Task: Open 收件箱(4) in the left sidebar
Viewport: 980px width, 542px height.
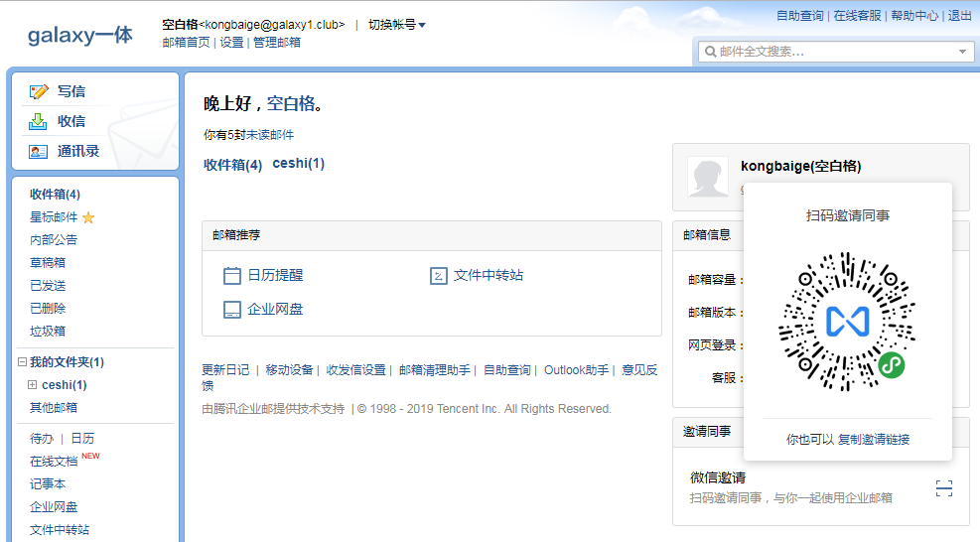Action: tap(55, 195)
